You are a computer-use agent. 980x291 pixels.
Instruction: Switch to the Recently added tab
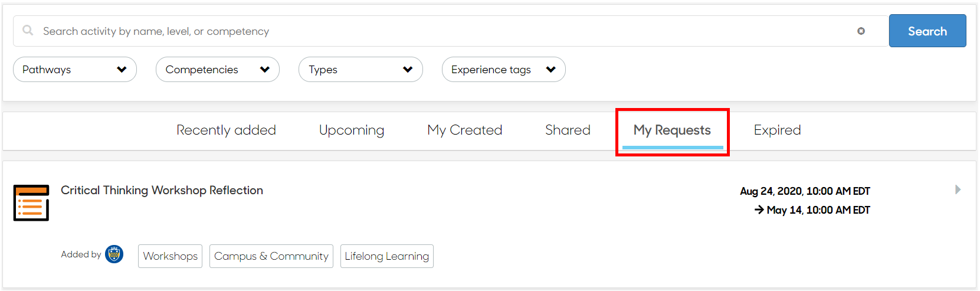(226, 130)
